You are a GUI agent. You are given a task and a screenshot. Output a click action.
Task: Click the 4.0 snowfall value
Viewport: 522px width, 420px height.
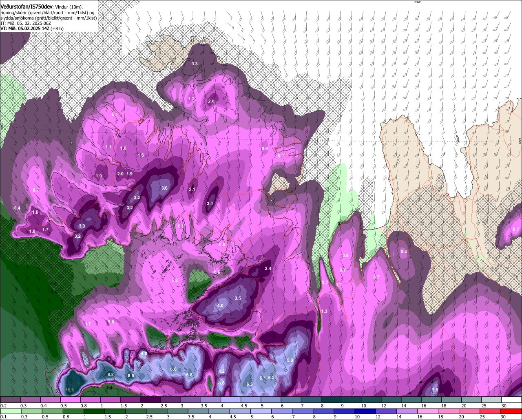(x=220, y=305)
